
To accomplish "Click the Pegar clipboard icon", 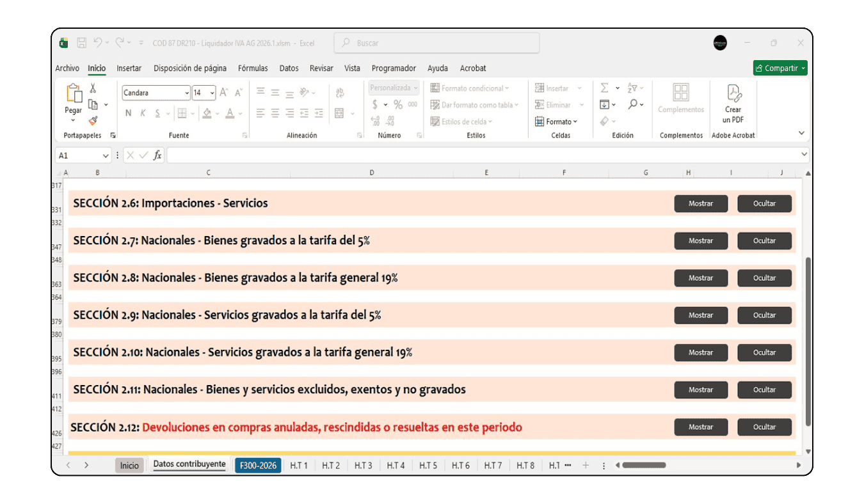I will [74, 95].
